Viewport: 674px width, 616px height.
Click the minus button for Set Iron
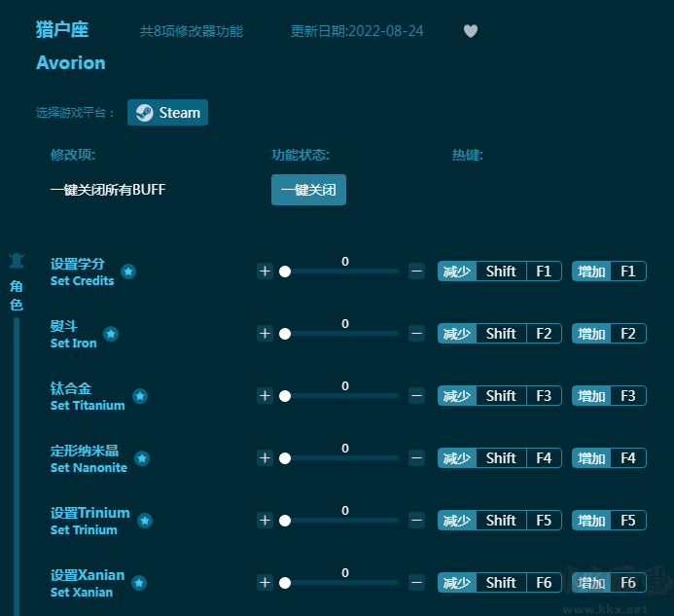point(416,334)
